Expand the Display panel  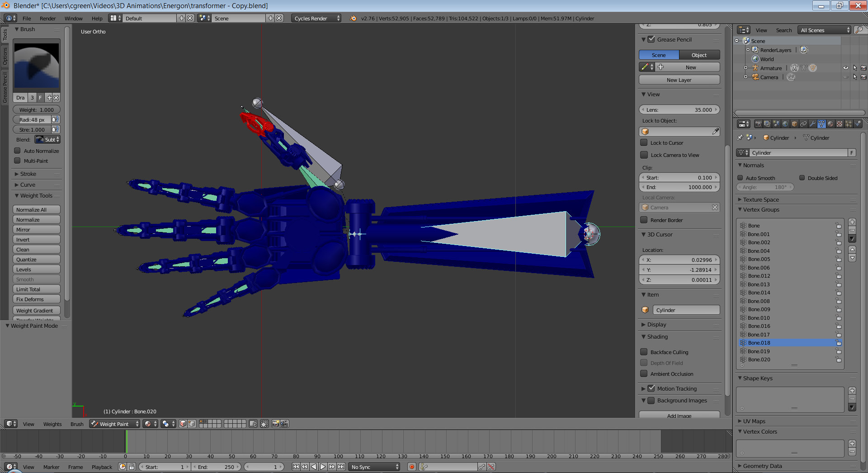click(x=656, y=324)
